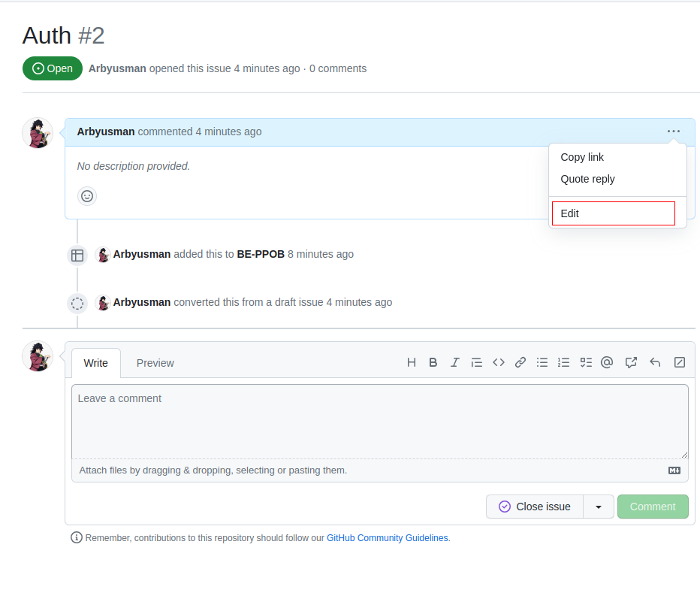The image size is (700, 611).
Task: Switch to the Write tab
Action: tap(95, 363)
